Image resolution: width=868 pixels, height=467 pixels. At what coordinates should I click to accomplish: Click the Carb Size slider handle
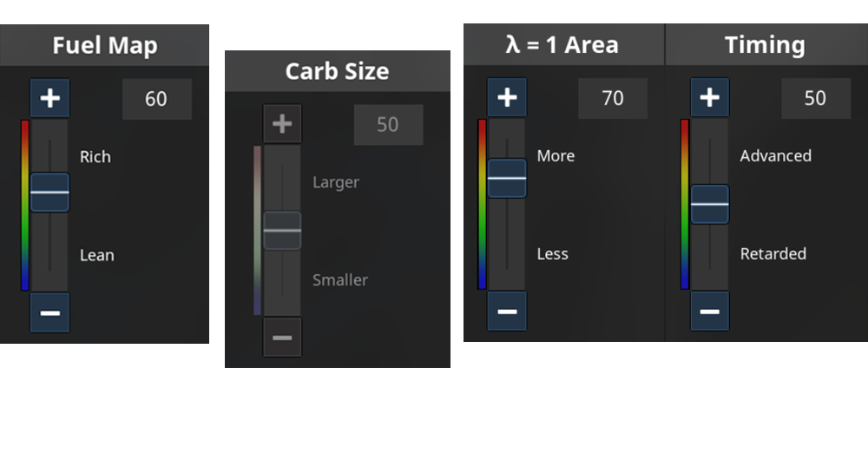282,230
